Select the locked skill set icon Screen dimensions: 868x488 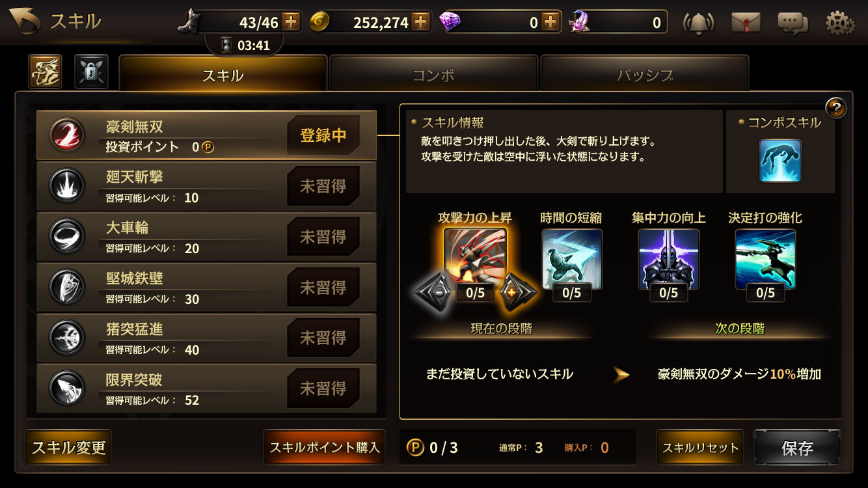[91, 72]
